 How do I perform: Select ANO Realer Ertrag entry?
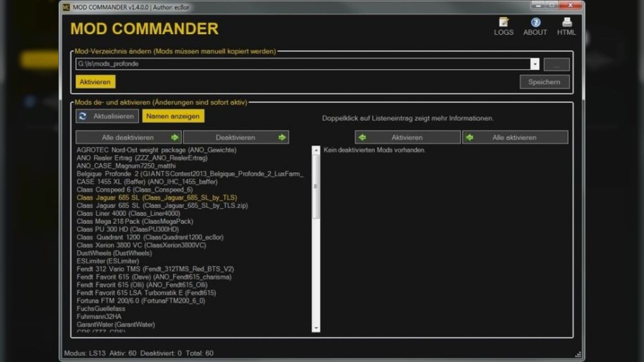[x=142, y=158]
